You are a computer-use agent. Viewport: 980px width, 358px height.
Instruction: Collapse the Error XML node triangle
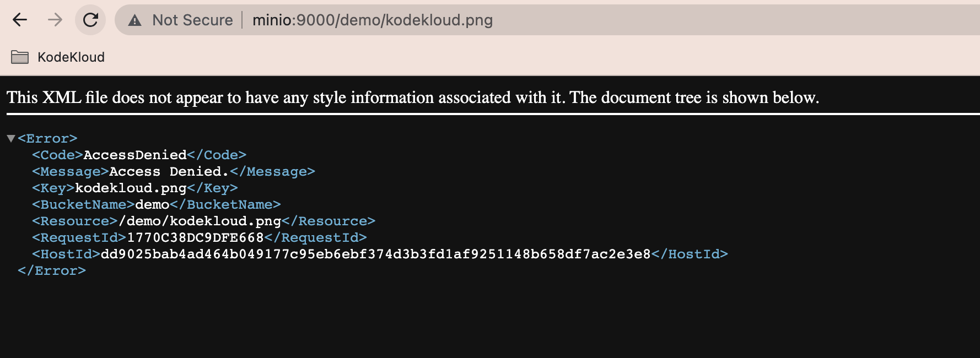click(10, 138)
